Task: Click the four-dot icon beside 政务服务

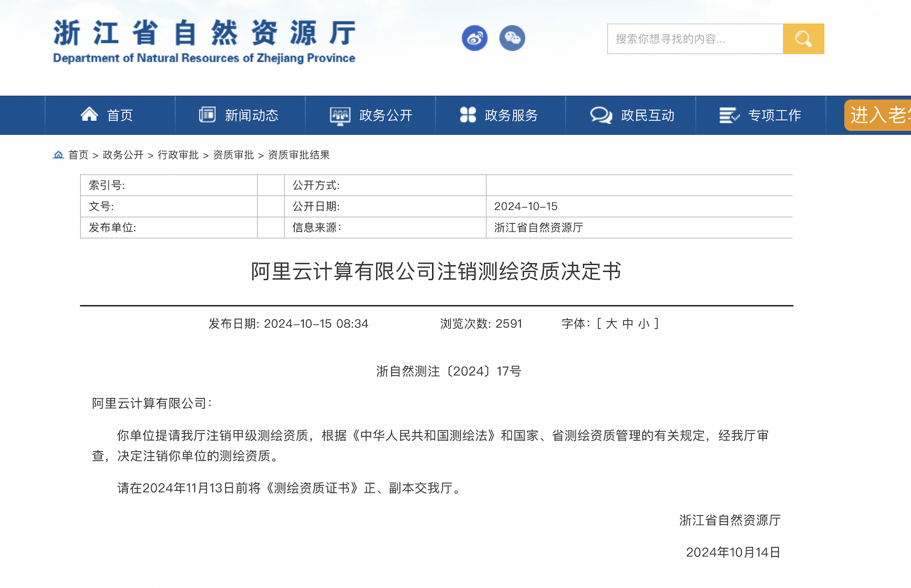Action: [468, 115]
